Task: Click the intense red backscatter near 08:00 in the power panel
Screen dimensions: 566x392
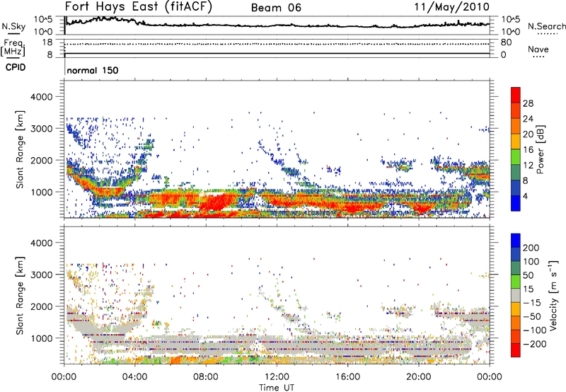Action: click(x=216, y=202)
